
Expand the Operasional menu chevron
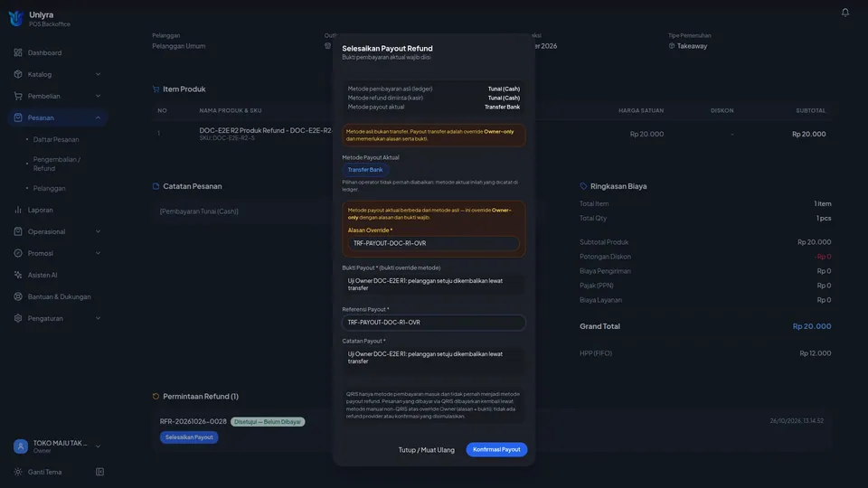[98, 231]
